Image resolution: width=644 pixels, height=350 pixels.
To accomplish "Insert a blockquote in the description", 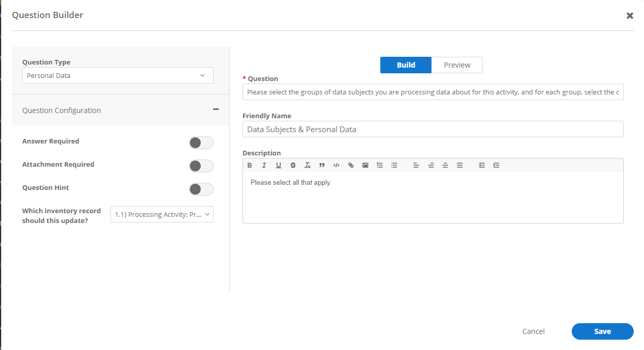I will tap(322, 165).
